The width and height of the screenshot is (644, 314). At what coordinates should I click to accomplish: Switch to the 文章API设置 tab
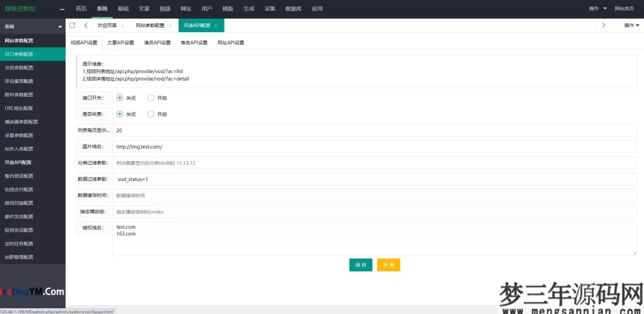(x=120, y=43)
